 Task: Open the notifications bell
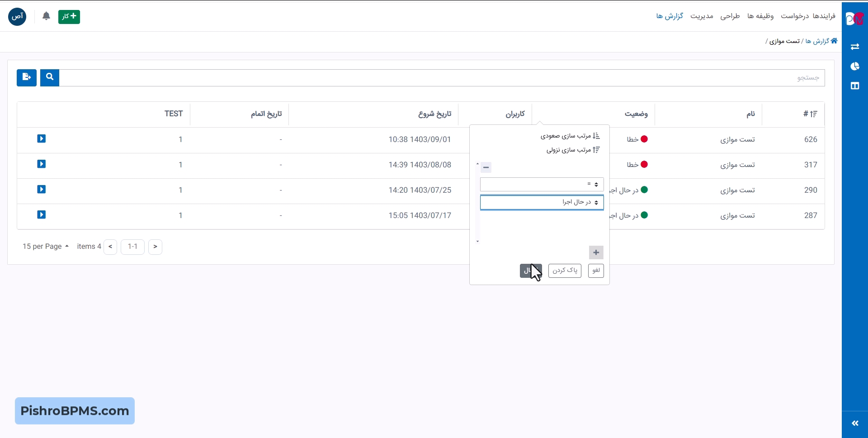point(46,17)
